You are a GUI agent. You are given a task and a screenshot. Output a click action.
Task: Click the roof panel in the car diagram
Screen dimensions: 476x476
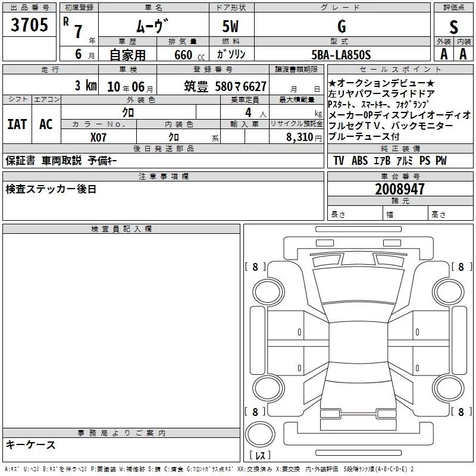(x=359, y=342)
